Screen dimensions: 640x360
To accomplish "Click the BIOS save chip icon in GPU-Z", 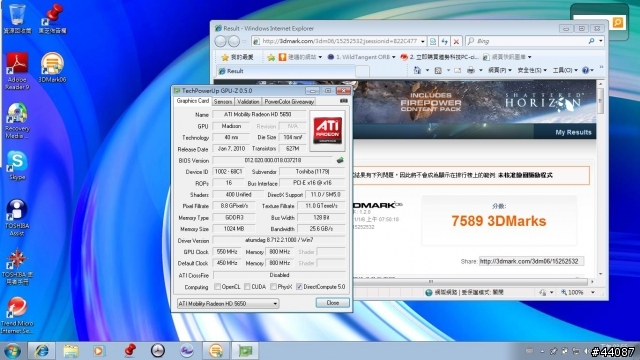I will 340,160.
